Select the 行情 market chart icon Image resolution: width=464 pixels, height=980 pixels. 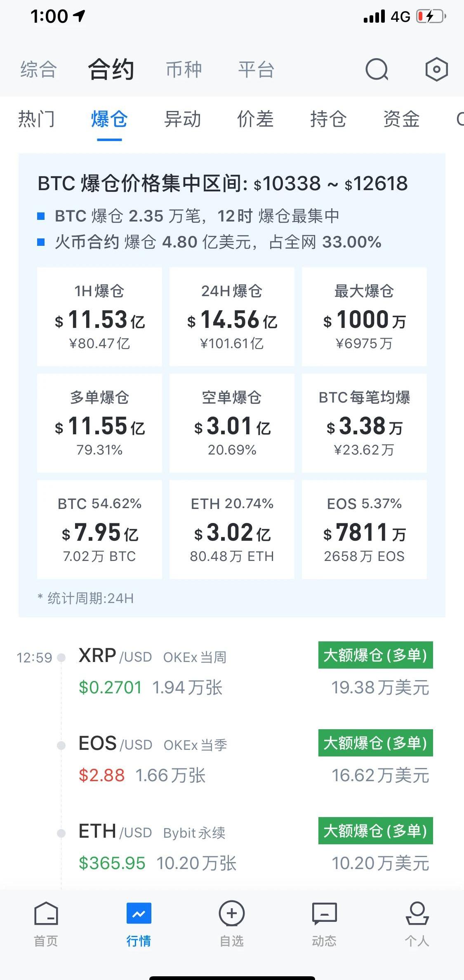[x=139, y=923]
